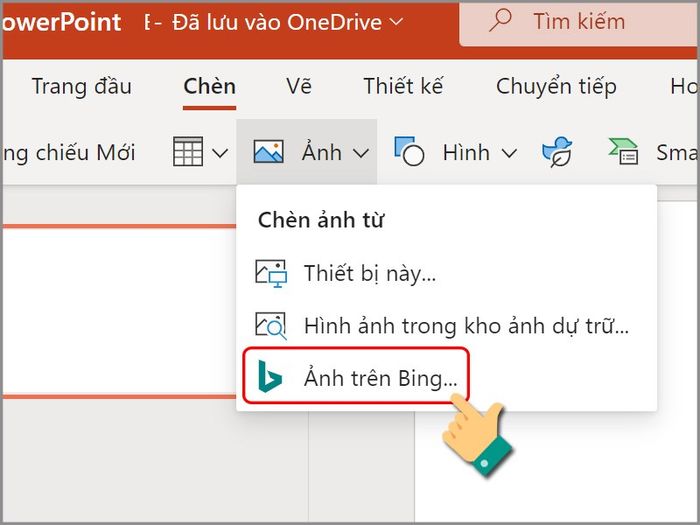The height and width of the screenshot is (525, 700).
Task: Click the Tìm kiếm search box
Action: click(579, 23)
